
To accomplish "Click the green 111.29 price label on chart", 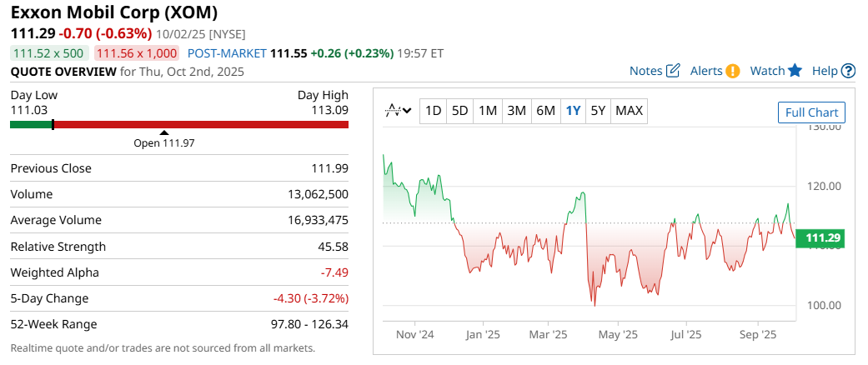I will (825, 239).
